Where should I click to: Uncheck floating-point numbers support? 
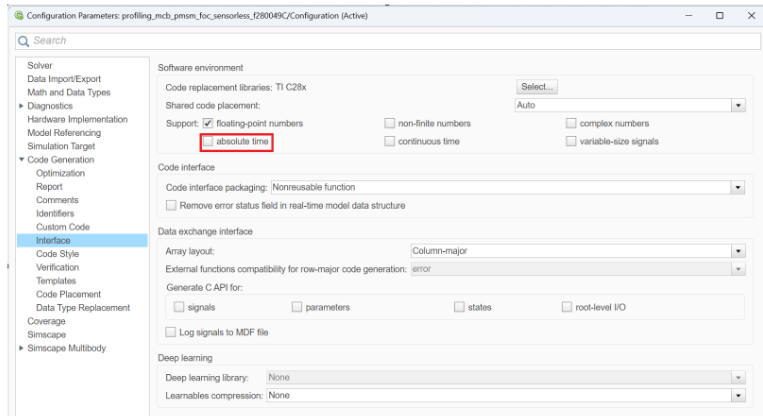[208, 124]
